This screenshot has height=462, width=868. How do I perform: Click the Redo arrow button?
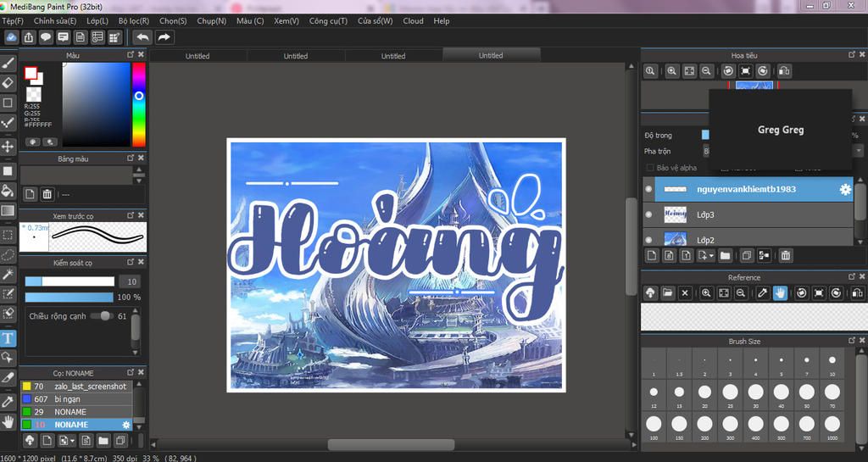(x=164, y=37)
